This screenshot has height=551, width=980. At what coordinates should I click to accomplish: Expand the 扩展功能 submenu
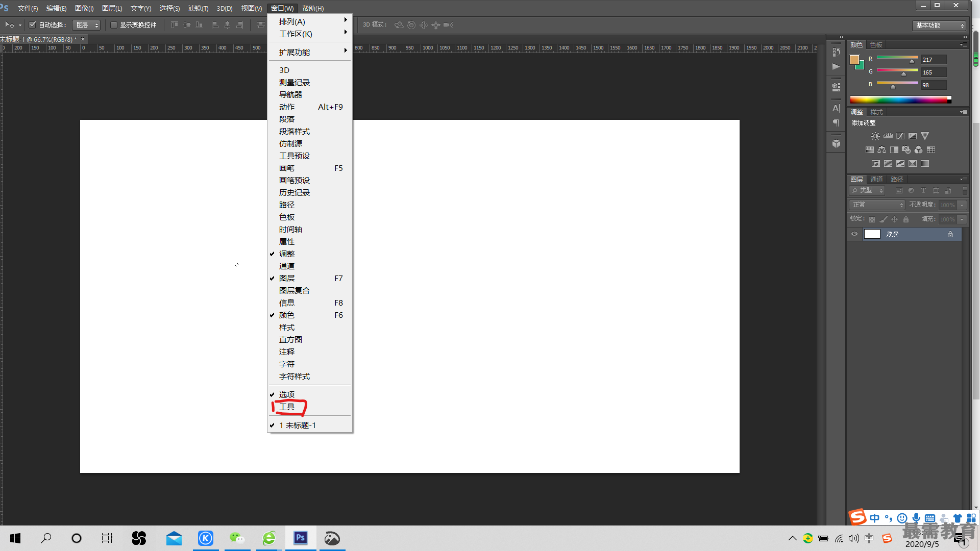point(309,52)
